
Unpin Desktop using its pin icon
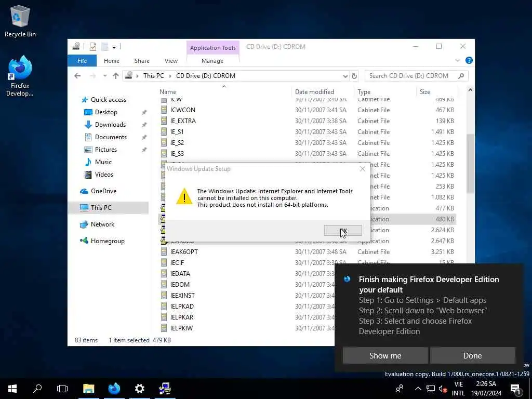click(x=144, y=112)
